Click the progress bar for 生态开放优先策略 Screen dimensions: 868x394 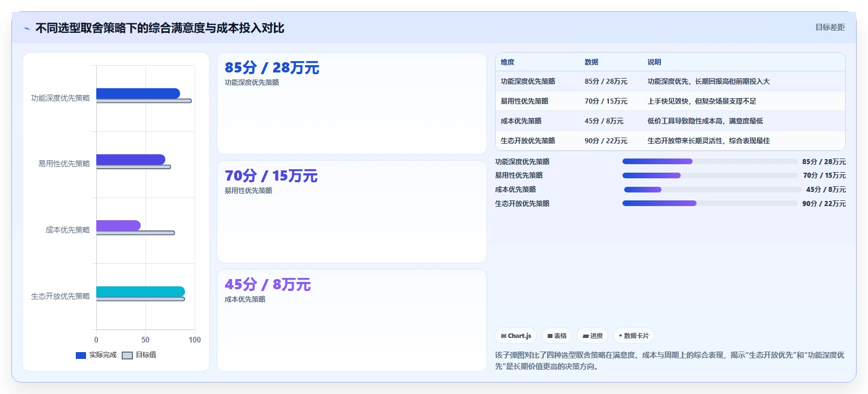coord(710,203)
